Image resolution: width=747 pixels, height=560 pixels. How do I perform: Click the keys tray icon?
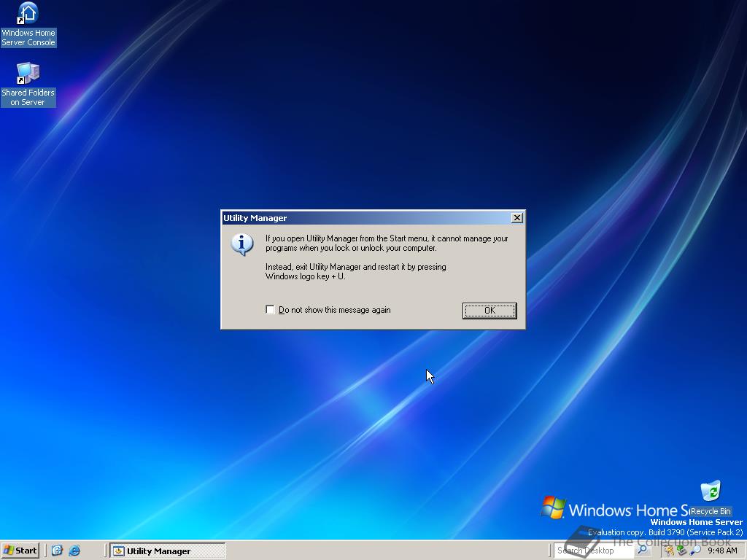670,551
